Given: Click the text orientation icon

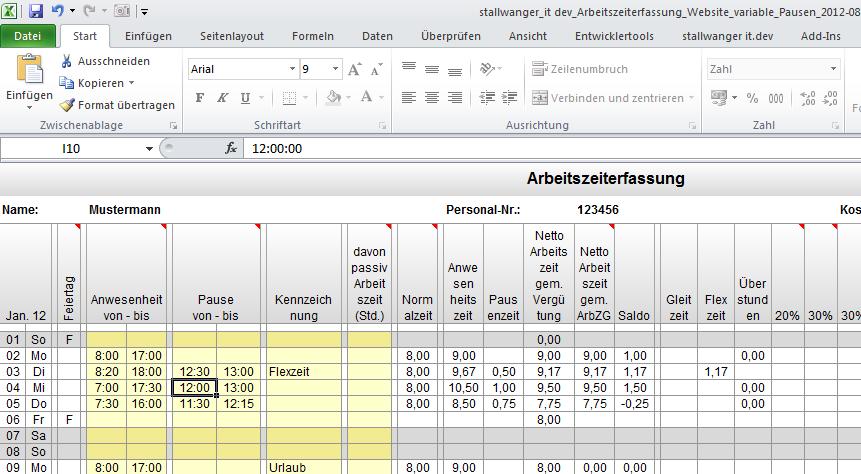Looking at the screenshot, I should (x=488, y=69).
